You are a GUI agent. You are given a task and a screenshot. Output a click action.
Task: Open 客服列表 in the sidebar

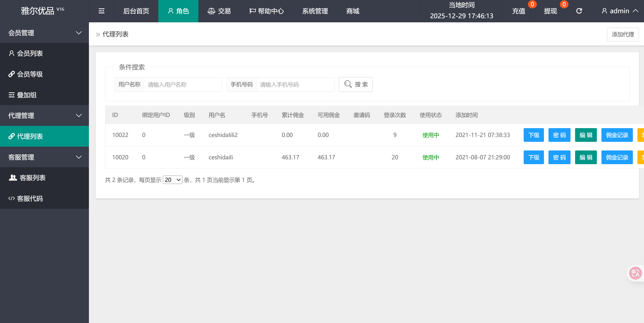point(32,178)
